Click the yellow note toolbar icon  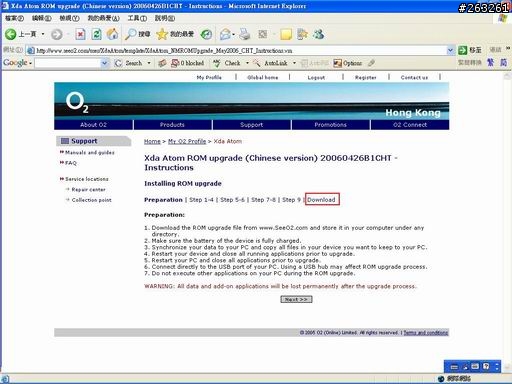pyautogui.click(x=286, y=34)
